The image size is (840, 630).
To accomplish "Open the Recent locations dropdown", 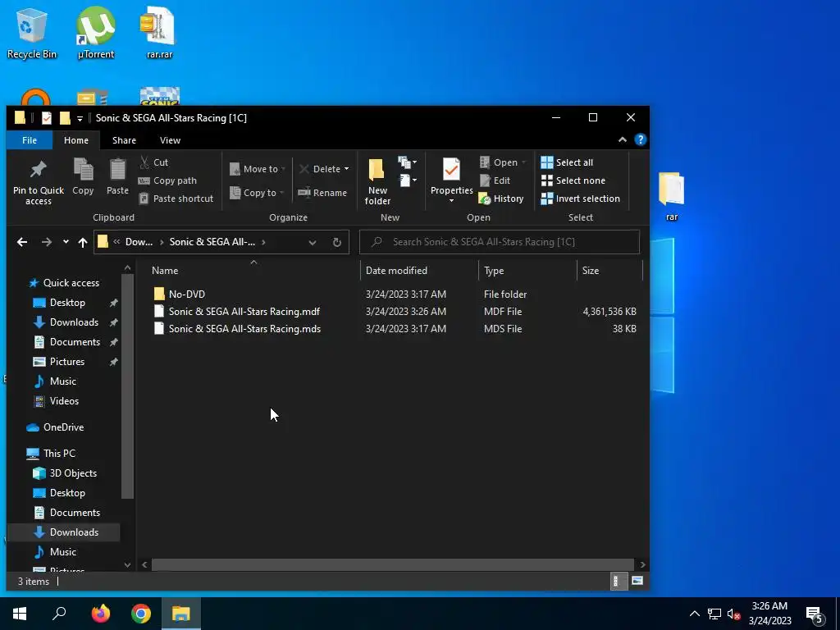I will click(66, 242).
